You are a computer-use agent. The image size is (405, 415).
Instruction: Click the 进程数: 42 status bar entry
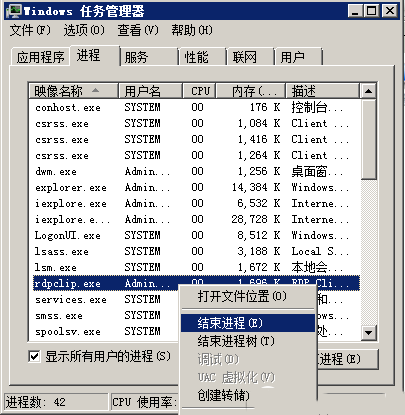point(56,402)
